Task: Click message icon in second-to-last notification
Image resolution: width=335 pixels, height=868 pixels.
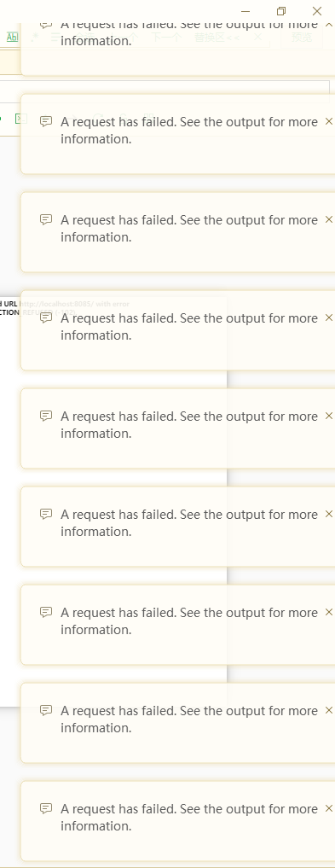Action: point(46,710)
